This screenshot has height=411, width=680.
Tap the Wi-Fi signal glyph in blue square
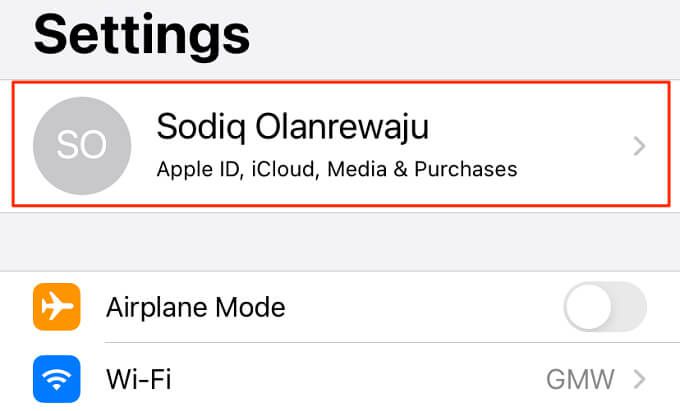click(58, 380)
